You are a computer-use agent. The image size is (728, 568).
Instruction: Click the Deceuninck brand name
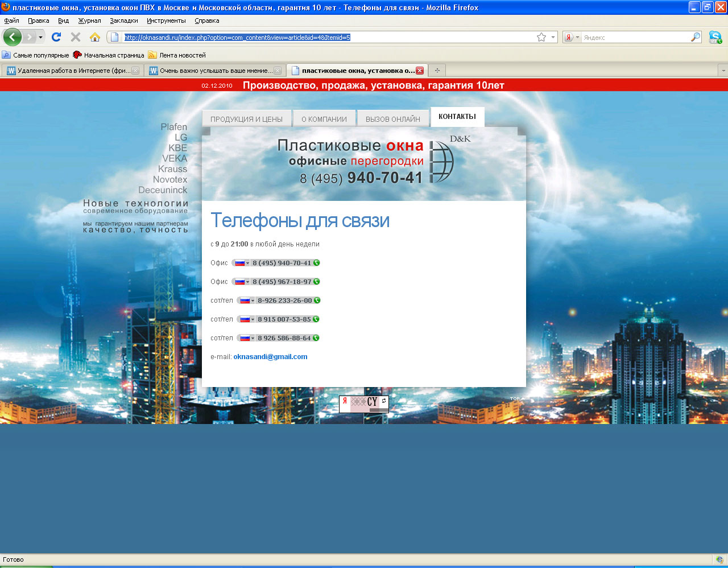point(163,190)
